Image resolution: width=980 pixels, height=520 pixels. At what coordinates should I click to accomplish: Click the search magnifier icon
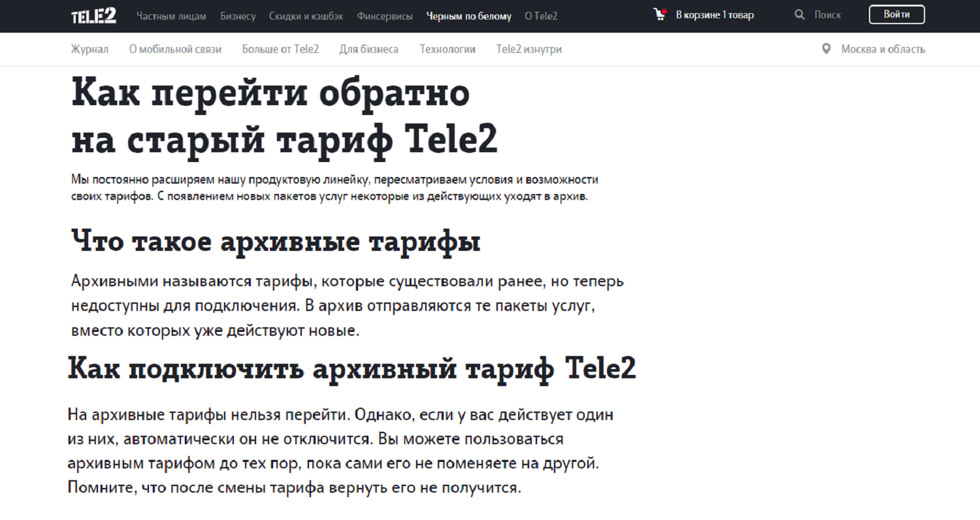click(800, 14)
